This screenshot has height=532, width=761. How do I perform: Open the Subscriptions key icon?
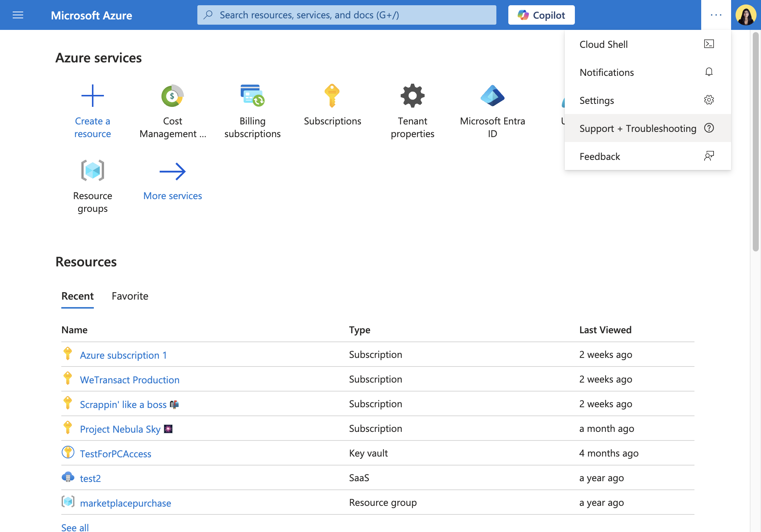point(332,96)
